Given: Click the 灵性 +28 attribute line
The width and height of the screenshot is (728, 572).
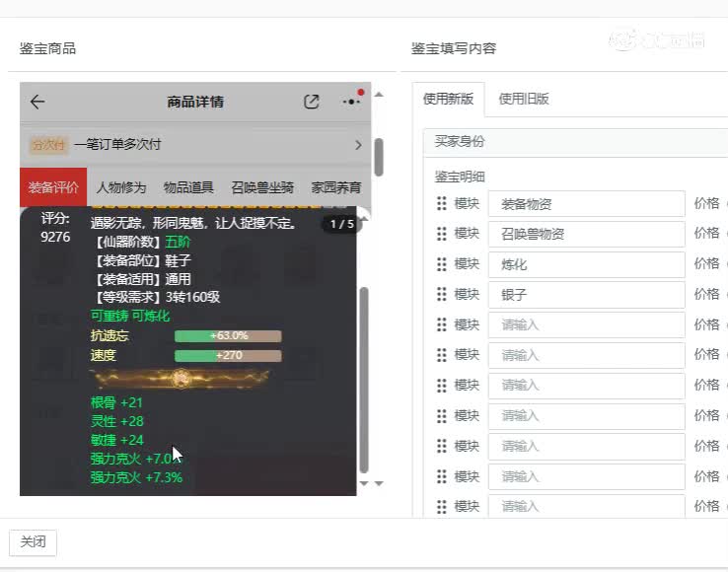Looking at the screenshot, I should tap(117, 421).
